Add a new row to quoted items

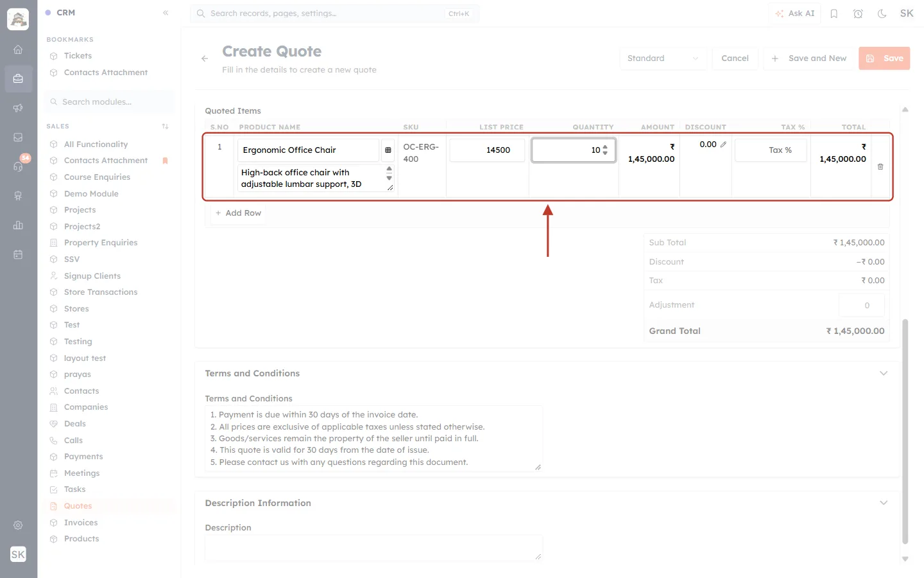point(238,213)
